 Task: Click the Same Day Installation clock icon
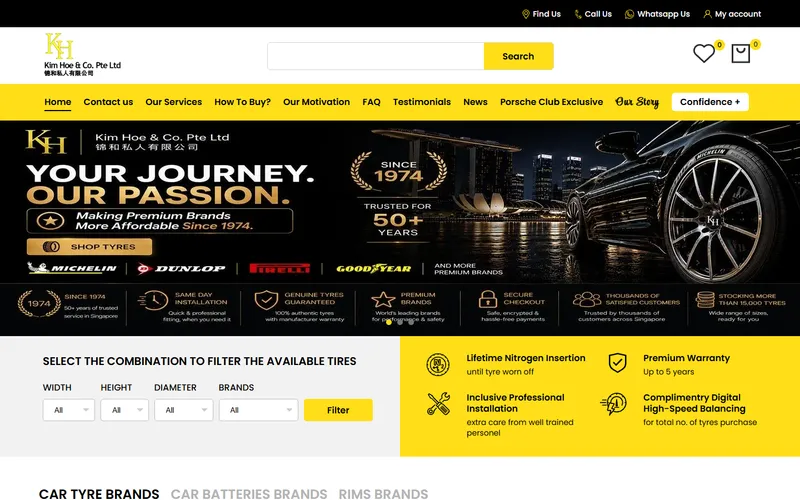(x=153, y=301)
